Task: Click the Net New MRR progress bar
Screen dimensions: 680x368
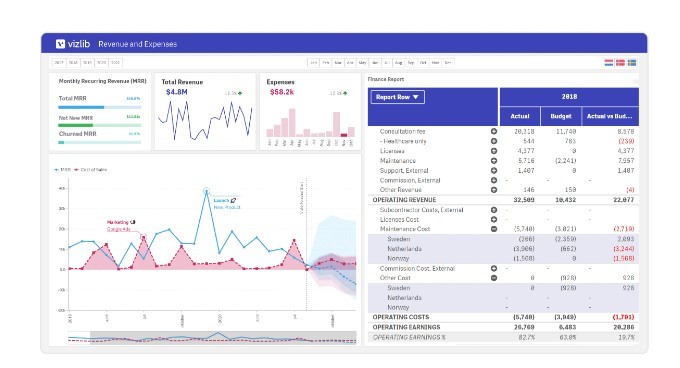Action: (x=99, y=125)
